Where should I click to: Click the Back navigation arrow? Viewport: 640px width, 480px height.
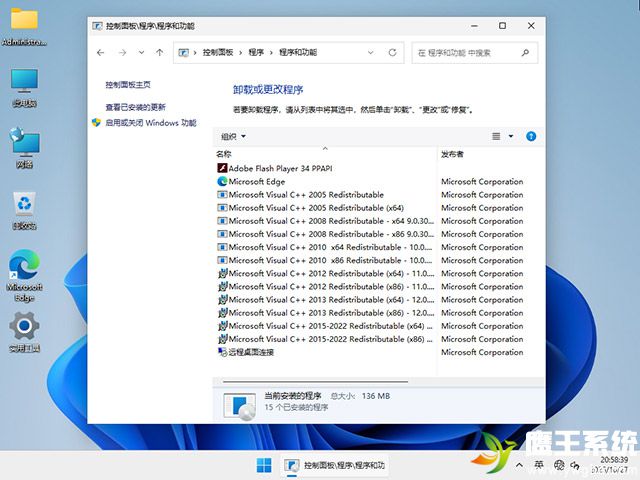click(x=100, y=52)
